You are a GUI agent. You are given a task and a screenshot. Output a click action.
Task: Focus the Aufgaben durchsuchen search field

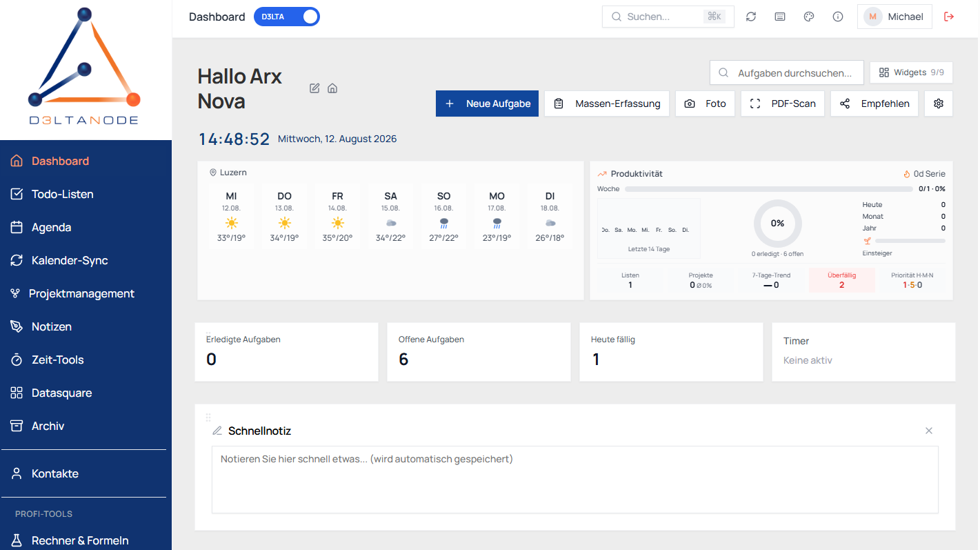787,72
